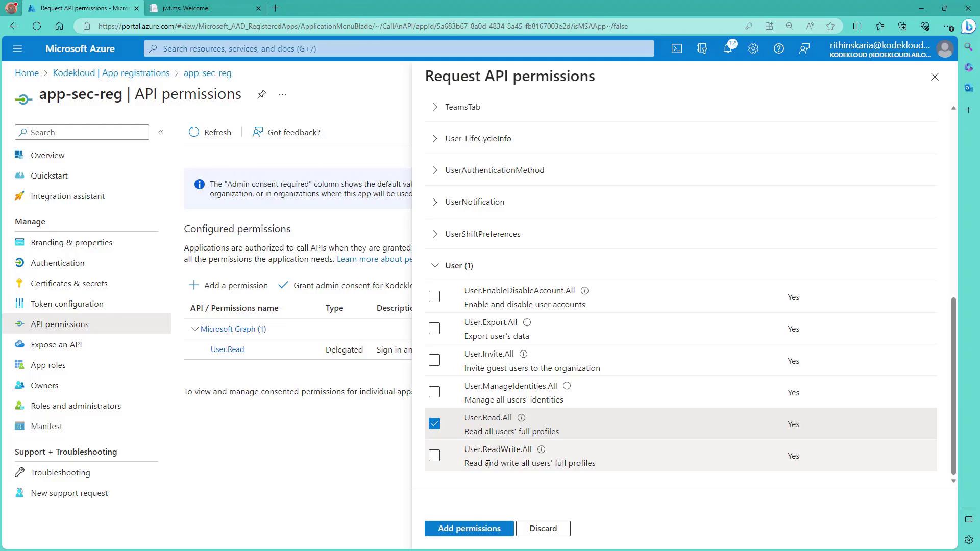Go to browser home page
Image resolution: width=980 pixels, height=551 pixels.
(59, 26)
